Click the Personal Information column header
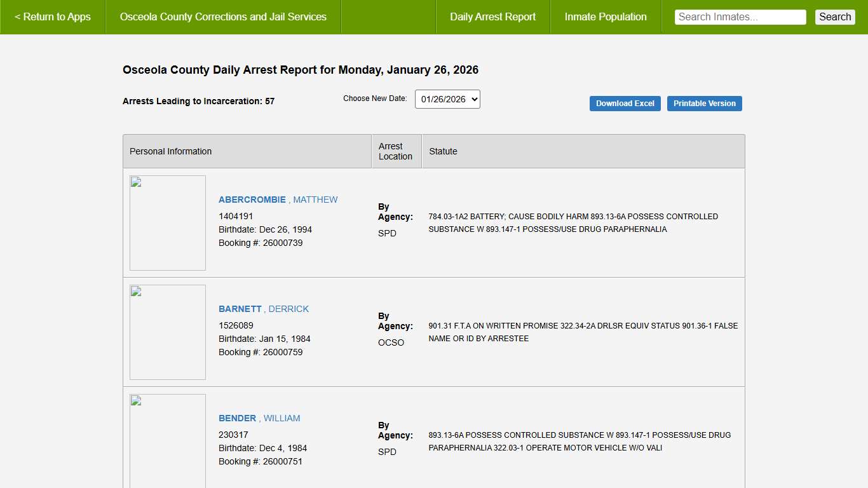The height and width of the screenshot is (488, 868). click(x=170, y=151)
